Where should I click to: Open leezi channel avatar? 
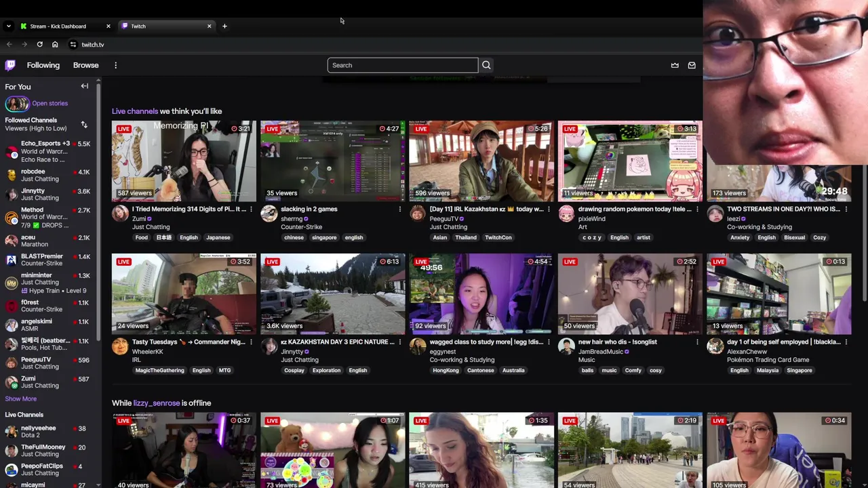715,214
